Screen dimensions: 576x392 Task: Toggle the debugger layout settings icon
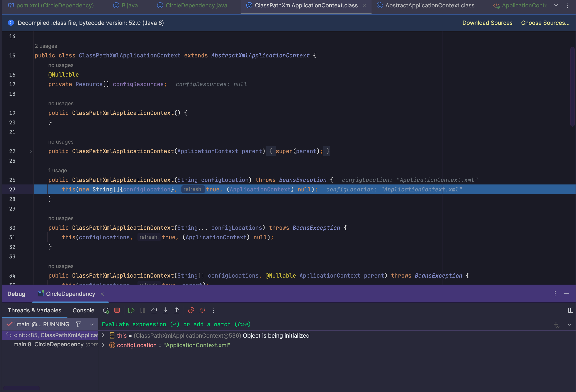click(571, 310)
